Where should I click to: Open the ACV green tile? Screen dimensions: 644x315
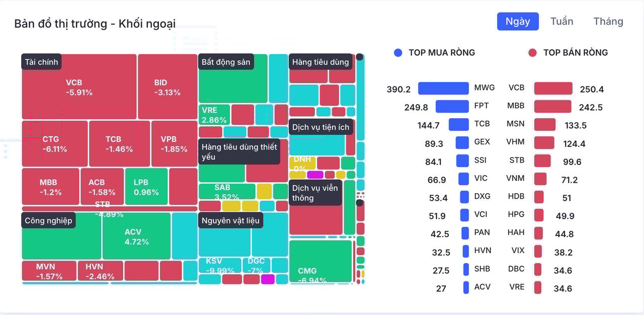tap(136, 237)
